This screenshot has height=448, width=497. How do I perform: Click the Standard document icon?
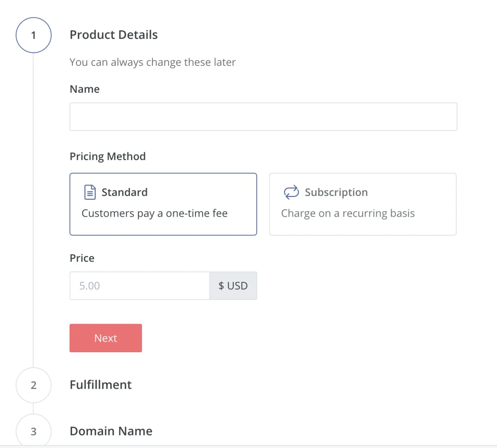[x=90, y=192]
